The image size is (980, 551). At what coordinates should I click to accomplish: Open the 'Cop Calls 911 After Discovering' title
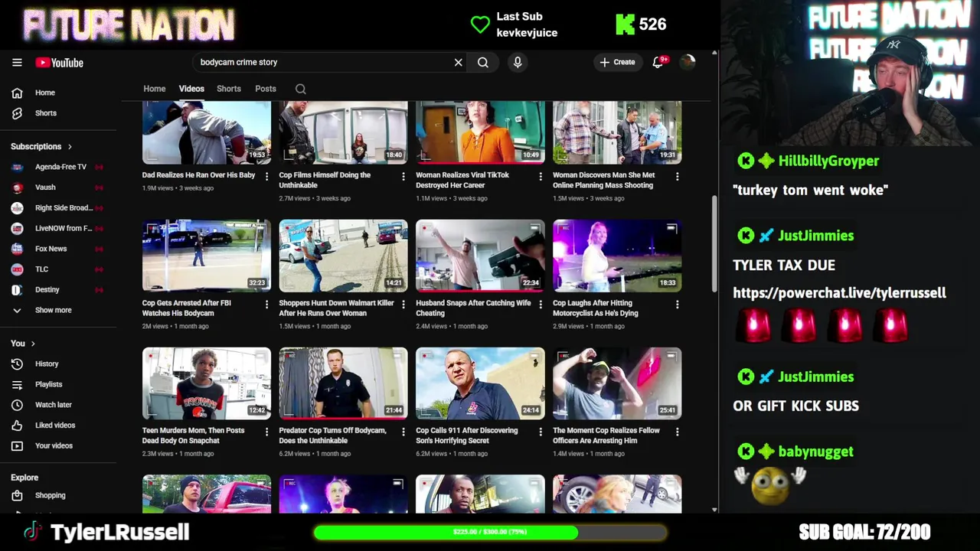coord(466,435)
